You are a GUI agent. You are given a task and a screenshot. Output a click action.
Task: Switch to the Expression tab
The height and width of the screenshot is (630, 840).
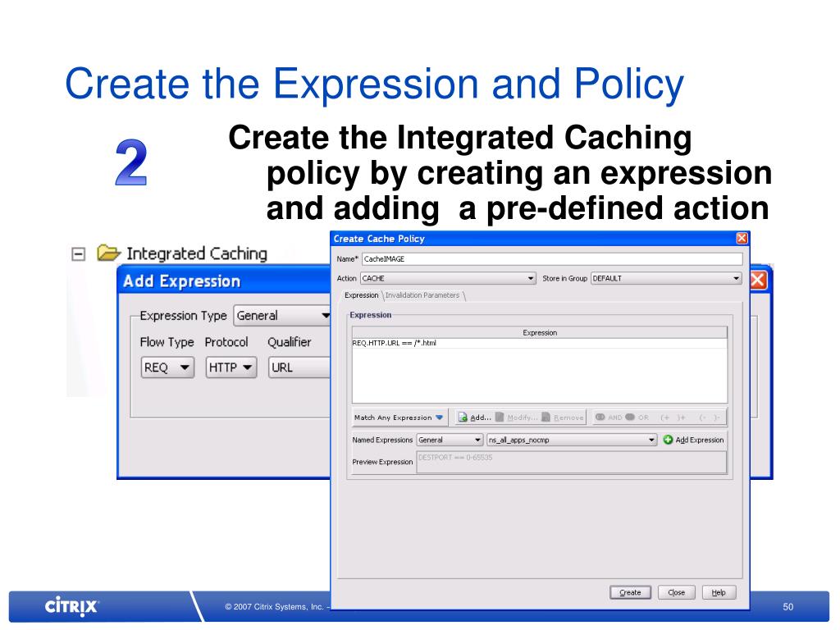(361, 295)
